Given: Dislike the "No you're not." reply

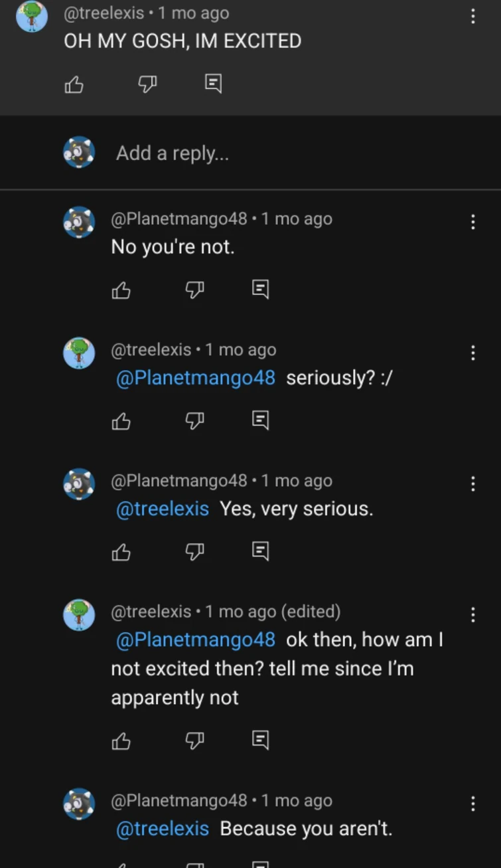Looking at the screenshot, I should coord(194,290).
